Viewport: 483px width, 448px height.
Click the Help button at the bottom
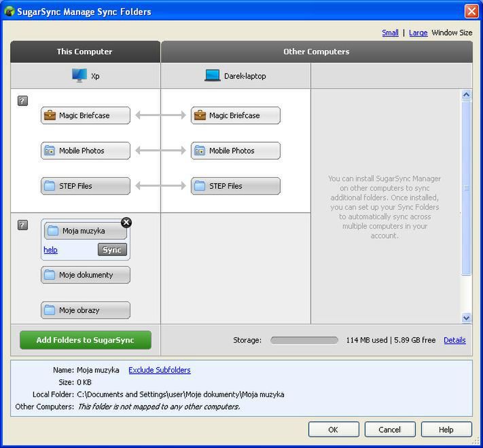click(x=446, y=430)
